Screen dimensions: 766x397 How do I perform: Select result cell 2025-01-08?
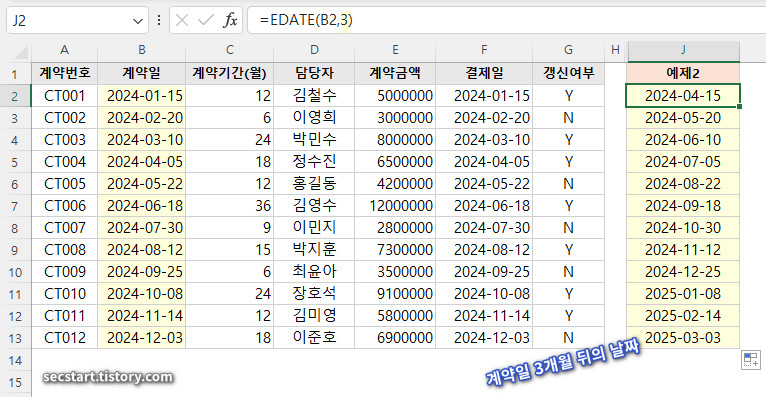683,293
